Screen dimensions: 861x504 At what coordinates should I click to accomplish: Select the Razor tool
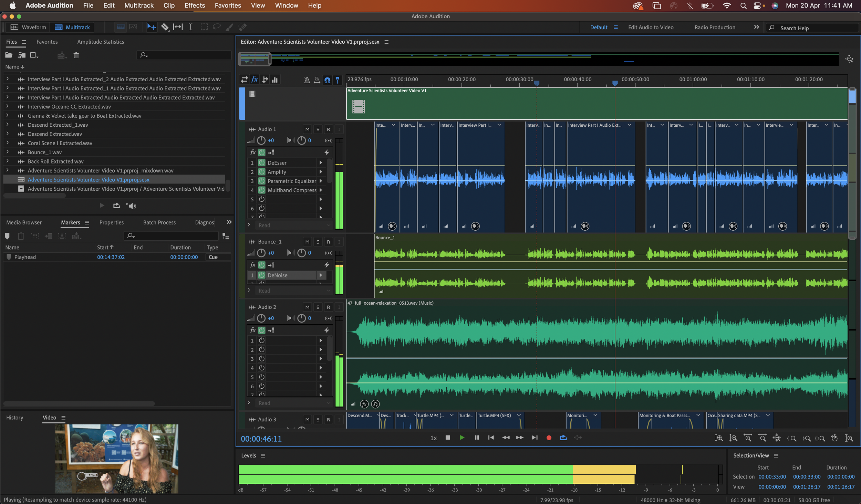point(165,27)
